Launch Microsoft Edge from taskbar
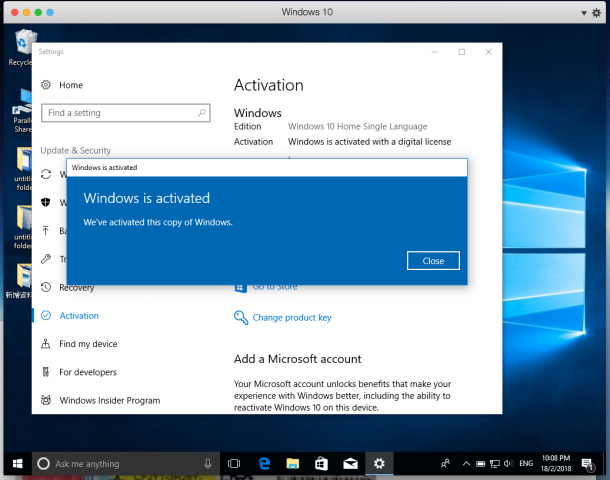This screenshot has width=610, height=480. click(x=264, y=464)
